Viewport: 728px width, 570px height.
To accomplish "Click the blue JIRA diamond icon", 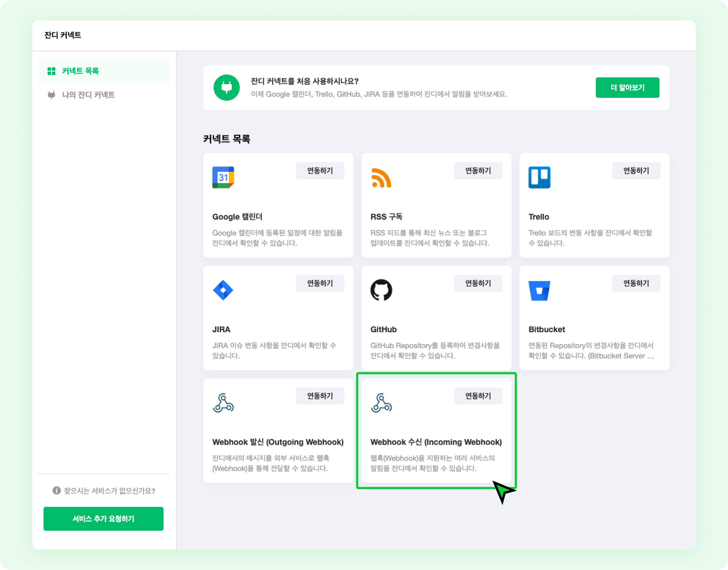I will pos(223,290).
